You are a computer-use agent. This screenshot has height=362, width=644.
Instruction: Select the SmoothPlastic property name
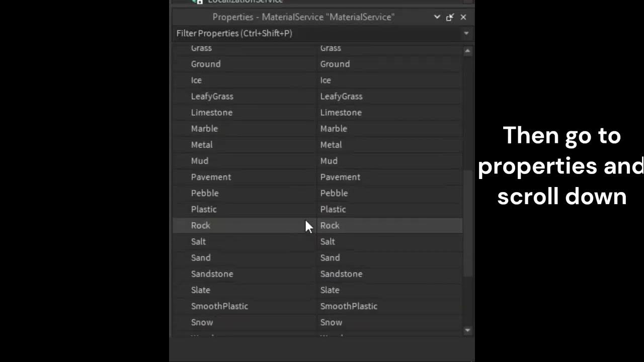tap(219, 306)
